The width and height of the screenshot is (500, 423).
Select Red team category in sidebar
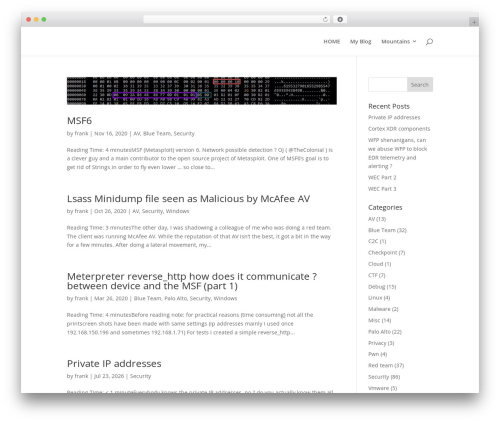coord(381,365)
